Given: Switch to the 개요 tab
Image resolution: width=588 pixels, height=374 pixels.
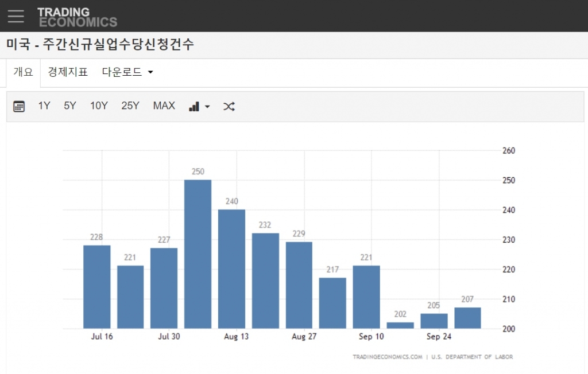Looking at the screenshot, I should (x=24, y=72).
